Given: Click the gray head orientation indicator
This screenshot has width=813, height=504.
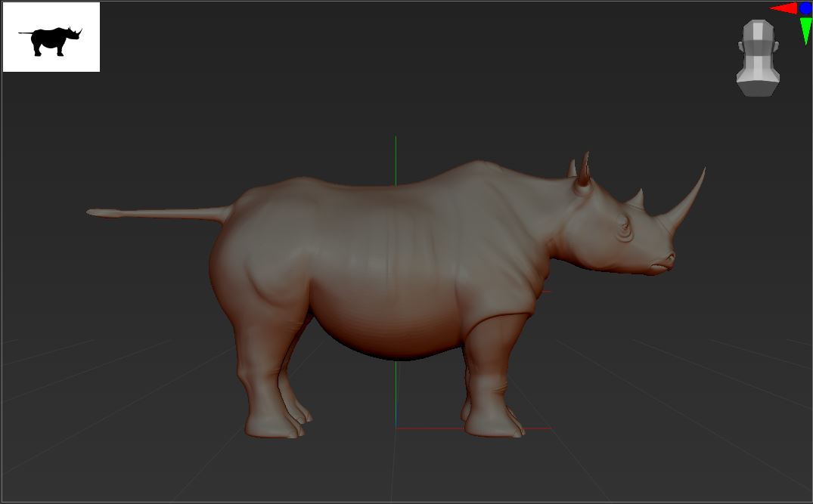Looking at the screenshot, I should [758, 58].
